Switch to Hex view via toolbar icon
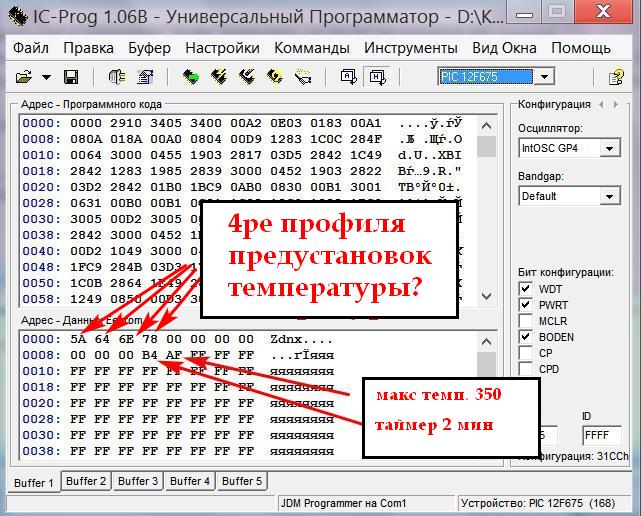 (x=376, y=76)
